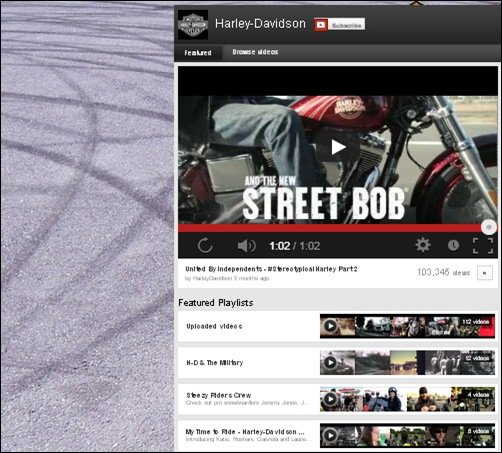
Task: Click the 1:02 / 1:02 time display
Action: point(295,246)
